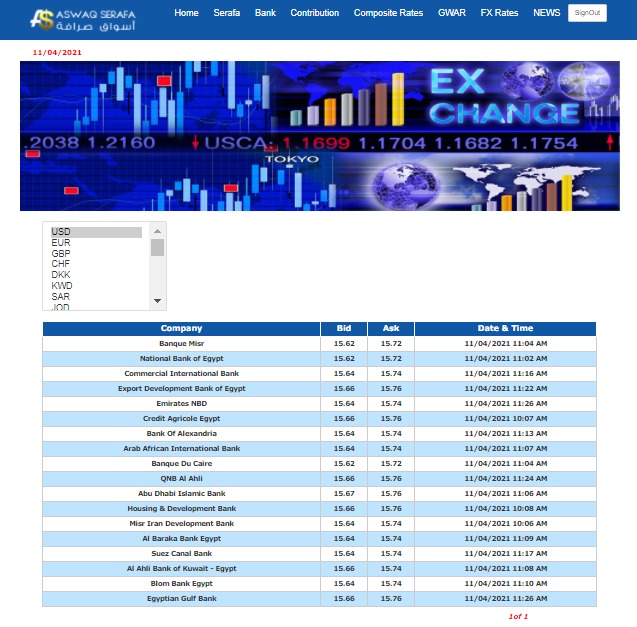
Task: Click the SignOut button
Action: [587, 13]
